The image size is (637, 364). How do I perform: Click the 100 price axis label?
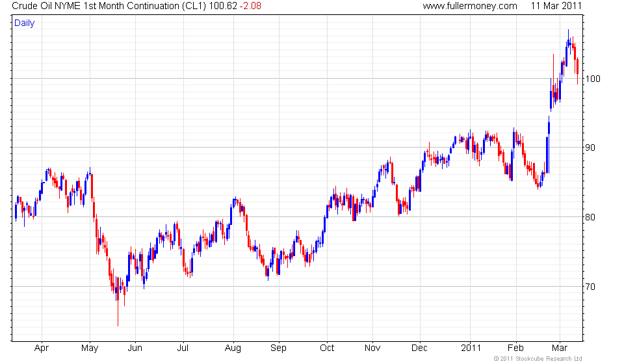pyautogui.click(x=593, y=79)
